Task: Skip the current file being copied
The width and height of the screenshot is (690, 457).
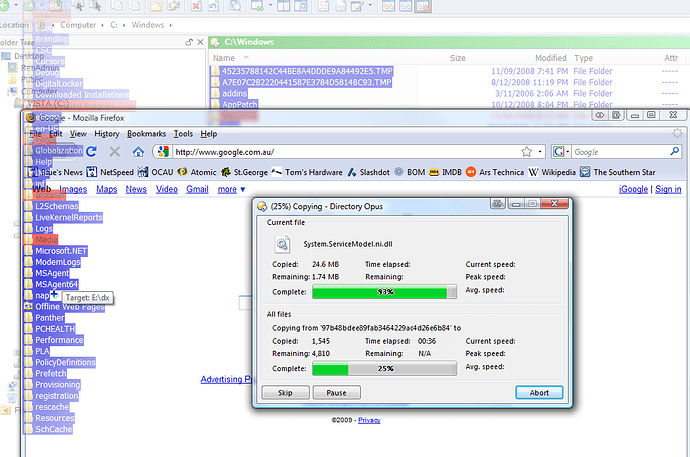Action: (284, 393)
